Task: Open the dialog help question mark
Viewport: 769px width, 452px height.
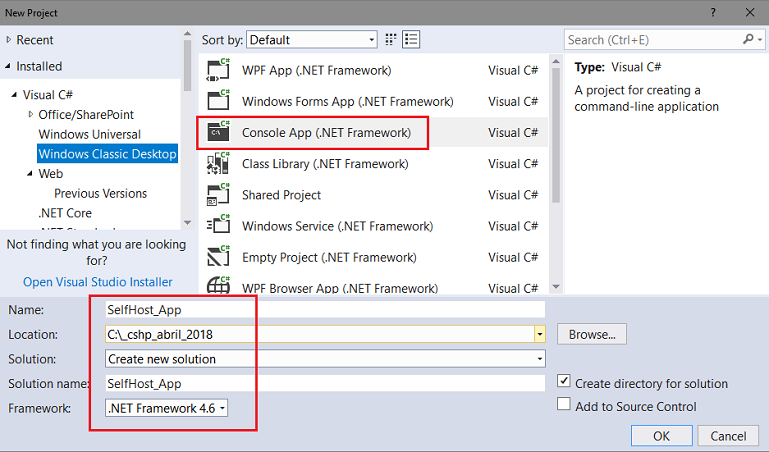Action: point(713,12)
